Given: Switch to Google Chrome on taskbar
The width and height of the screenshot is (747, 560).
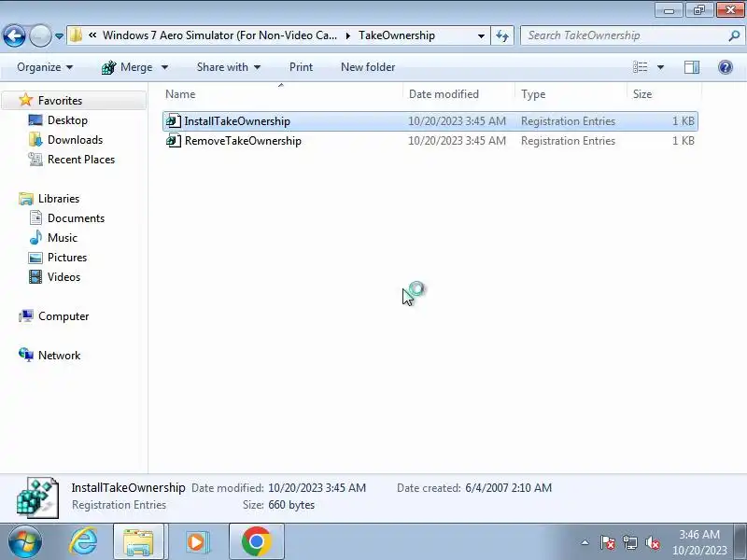Looking at the screenshot, I should pyautogui.click(x=256, y=542).
